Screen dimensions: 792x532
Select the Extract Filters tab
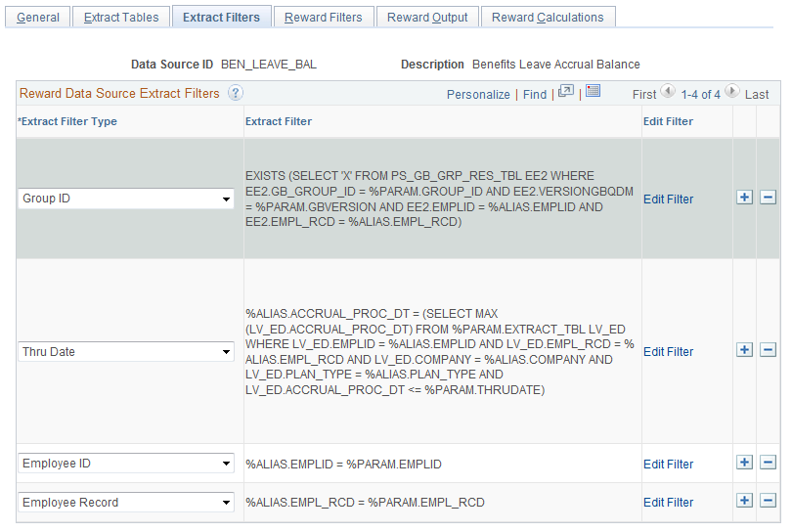click(221, 18)
